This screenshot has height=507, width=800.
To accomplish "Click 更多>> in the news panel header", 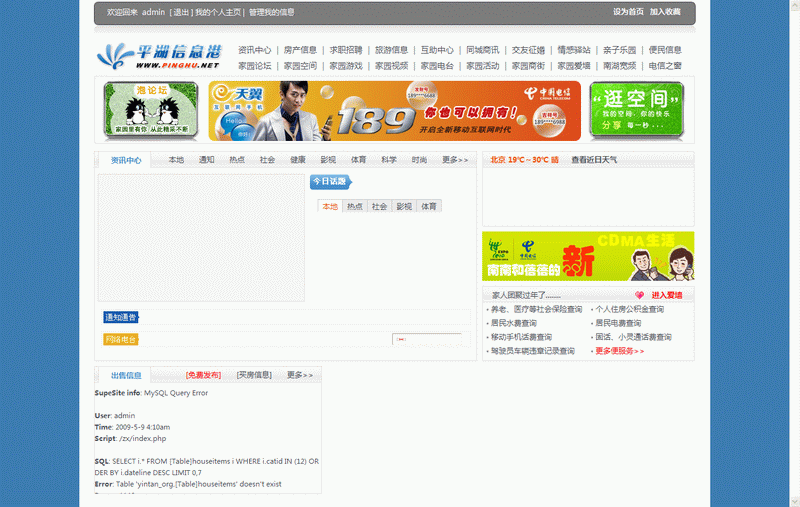I will point(455,160).
